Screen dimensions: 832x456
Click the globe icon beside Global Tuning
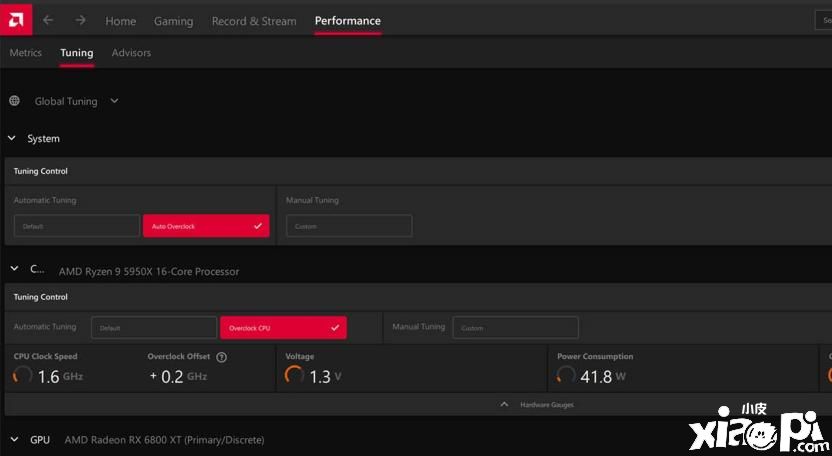(14, 100)
